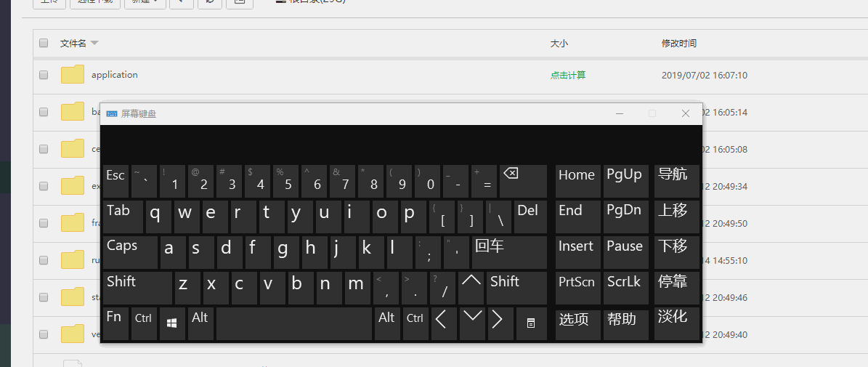Click the Windows logo key

[172, 324]
